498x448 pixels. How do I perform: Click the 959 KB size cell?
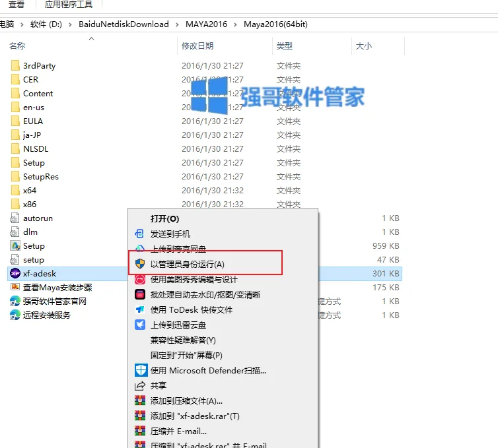tap(386, 246)
